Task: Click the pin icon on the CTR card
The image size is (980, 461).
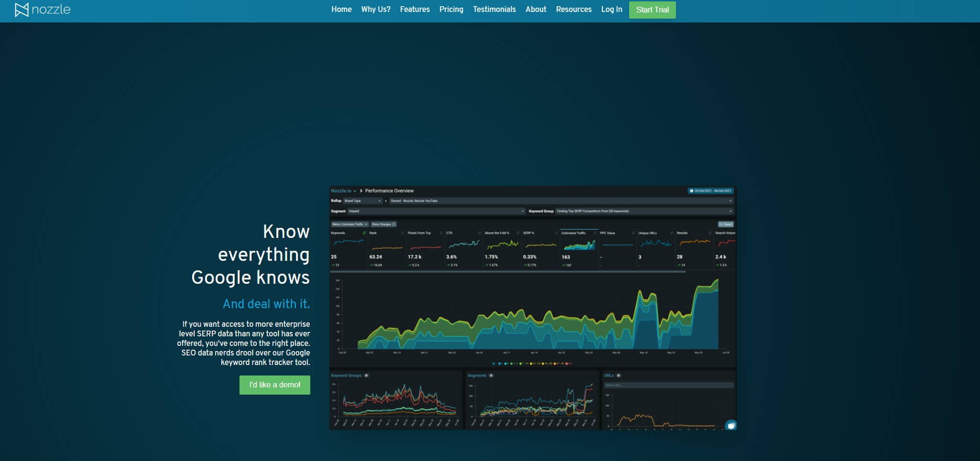Action: (479, 233)
